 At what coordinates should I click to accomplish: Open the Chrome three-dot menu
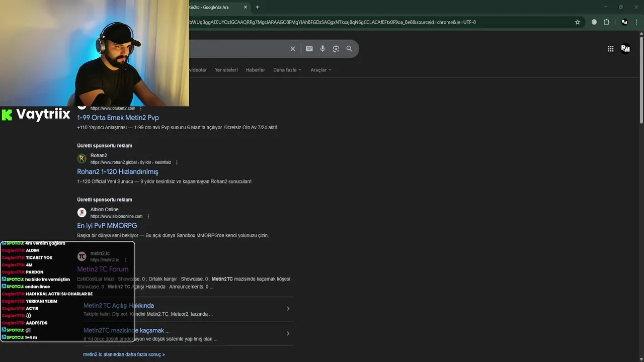click(x=637, y=22)
